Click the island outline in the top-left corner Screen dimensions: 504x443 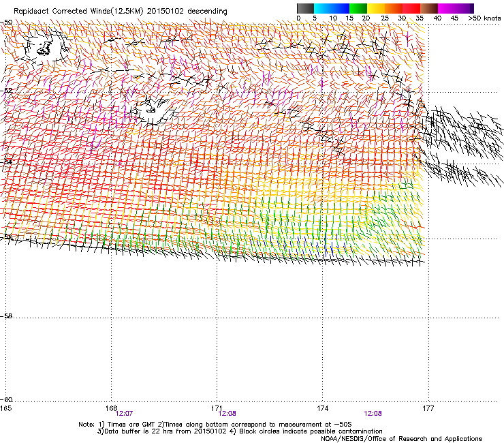point(44,48)
